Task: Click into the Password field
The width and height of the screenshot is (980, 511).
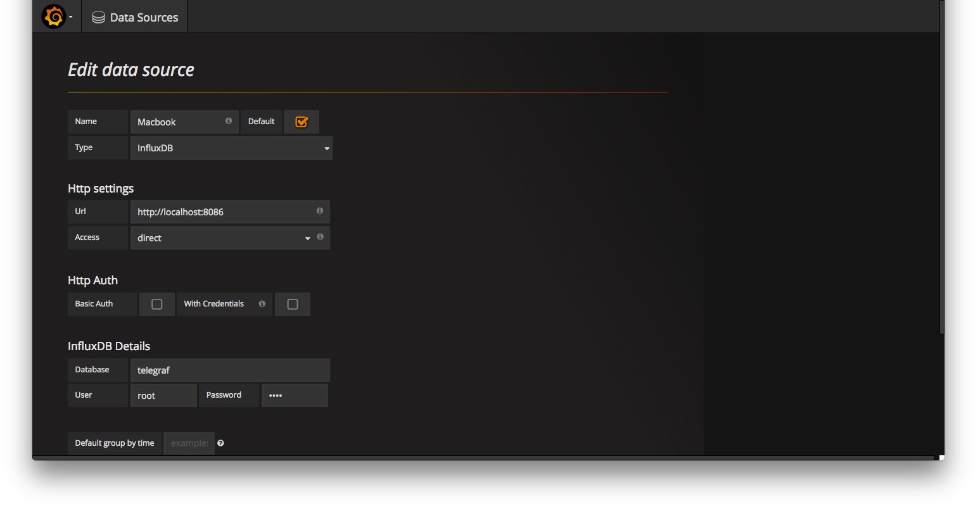Action: (x=295, y=396)
